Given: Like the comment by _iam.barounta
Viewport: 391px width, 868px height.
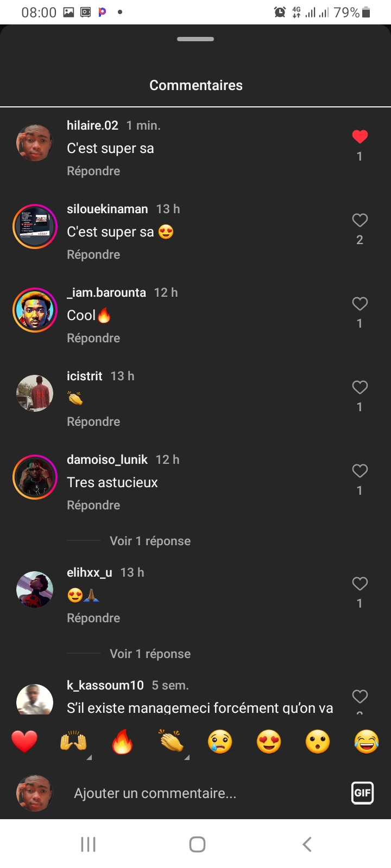Looking at the screenshot, I should click(x=360, y=304).
